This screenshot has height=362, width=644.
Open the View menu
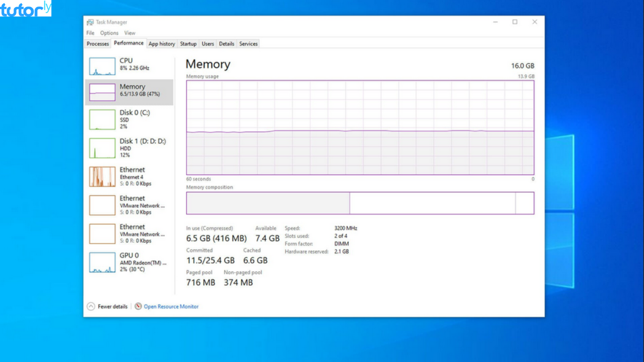pyautogui.click(x=130, y=33)
